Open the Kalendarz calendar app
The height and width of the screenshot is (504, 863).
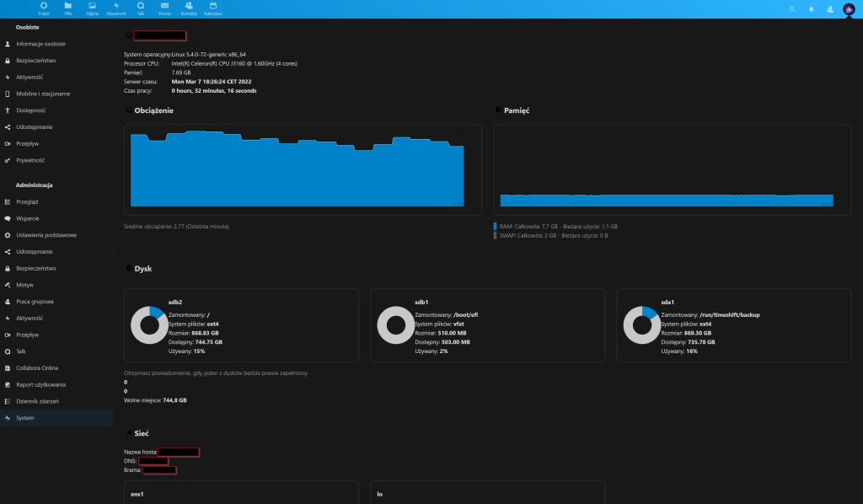[x=213, y=8]
